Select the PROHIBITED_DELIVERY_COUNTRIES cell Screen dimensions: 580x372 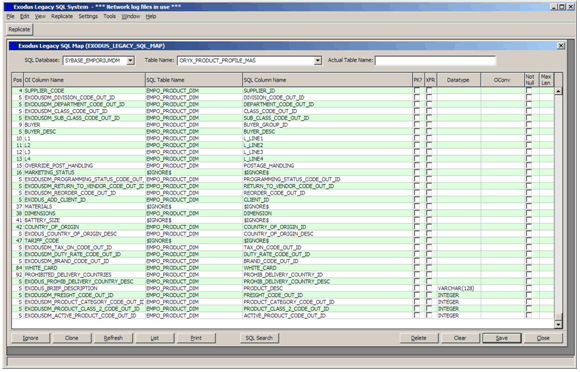[84, 274]
